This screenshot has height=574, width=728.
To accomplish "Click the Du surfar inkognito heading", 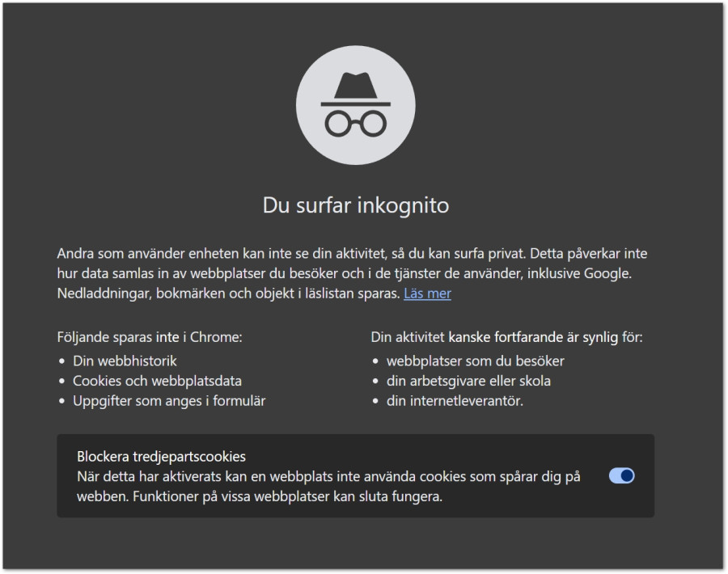I will point(356,205).
